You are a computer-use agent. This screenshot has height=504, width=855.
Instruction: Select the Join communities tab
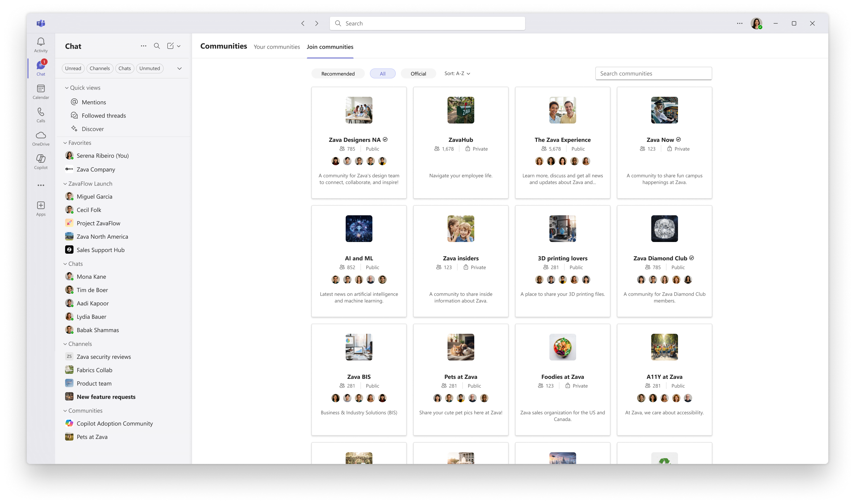(330, 47)
